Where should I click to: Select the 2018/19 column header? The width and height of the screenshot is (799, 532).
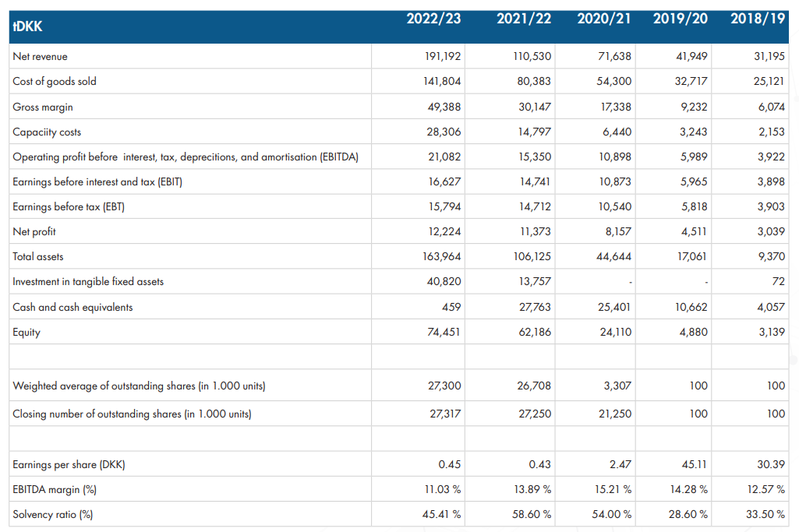coord(758,19)
